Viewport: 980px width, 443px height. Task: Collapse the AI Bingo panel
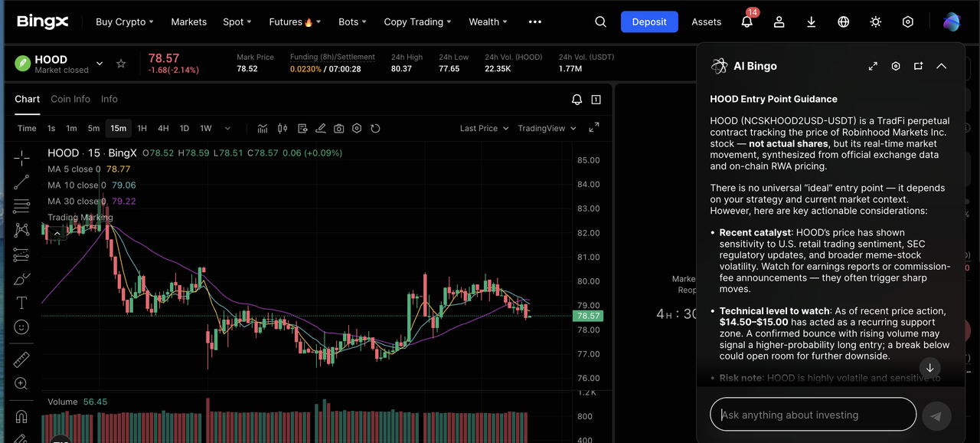point(941,66)
